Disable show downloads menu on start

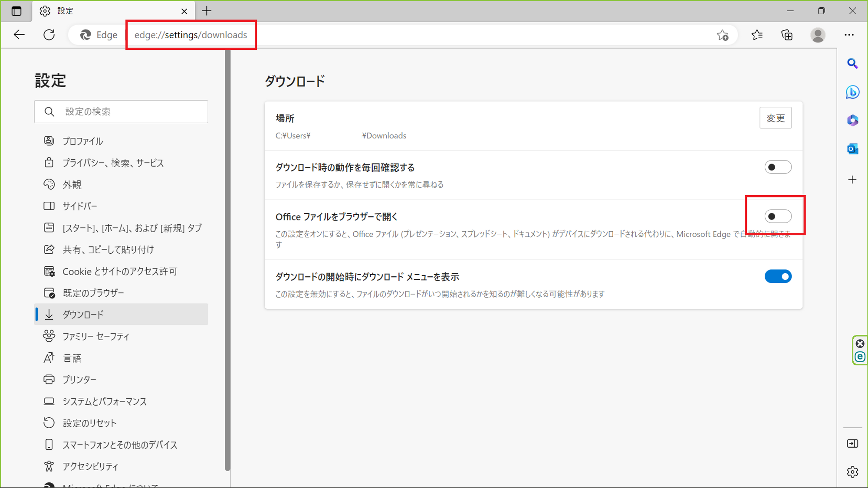pos(778,276)
